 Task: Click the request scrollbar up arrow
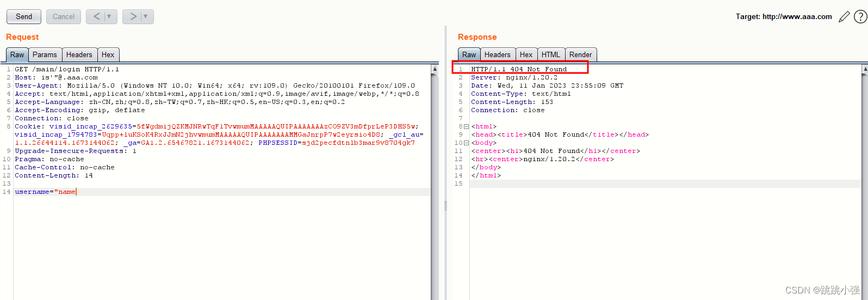(435, 69)
